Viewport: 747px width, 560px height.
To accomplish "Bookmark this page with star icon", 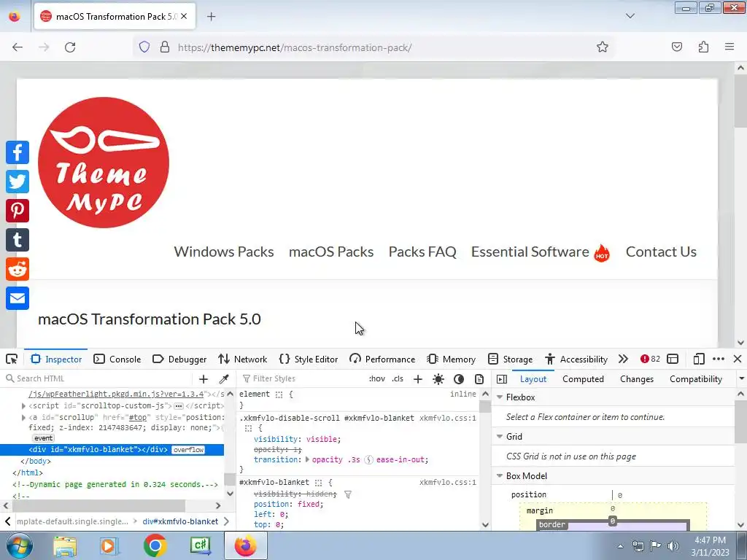I will point(602,47).
